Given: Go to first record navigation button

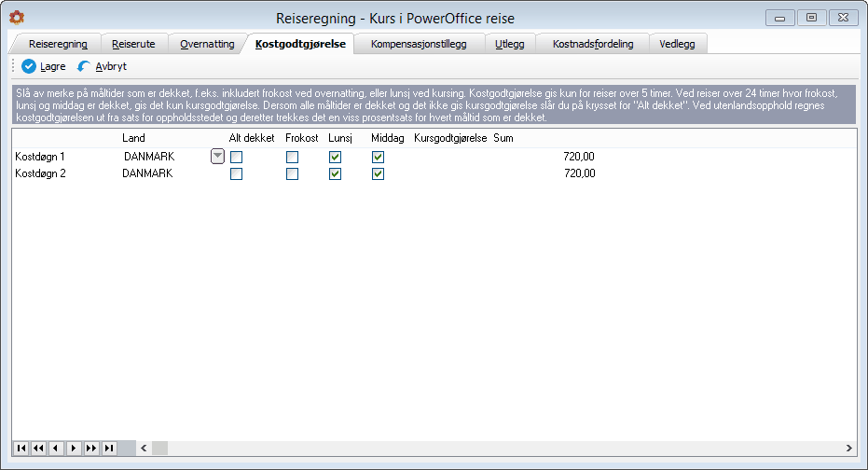Looking at the screenshot, I should pyautogui.click(x=21, y=448).
